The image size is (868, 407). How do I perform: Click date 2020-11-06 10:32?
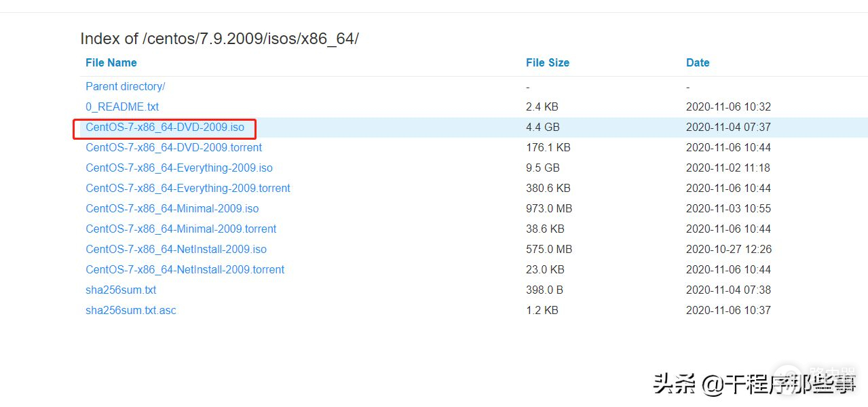click(728, 106)
